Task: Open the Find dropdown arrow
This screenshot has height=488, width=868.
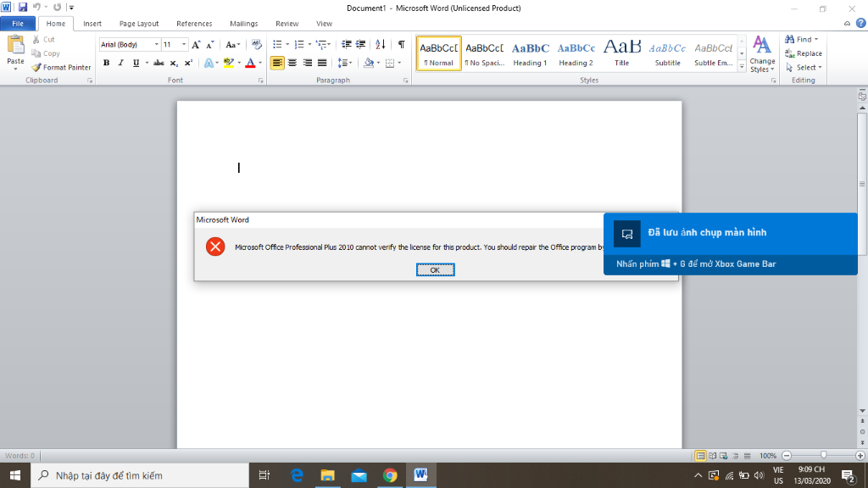Action: coord(816,39)
